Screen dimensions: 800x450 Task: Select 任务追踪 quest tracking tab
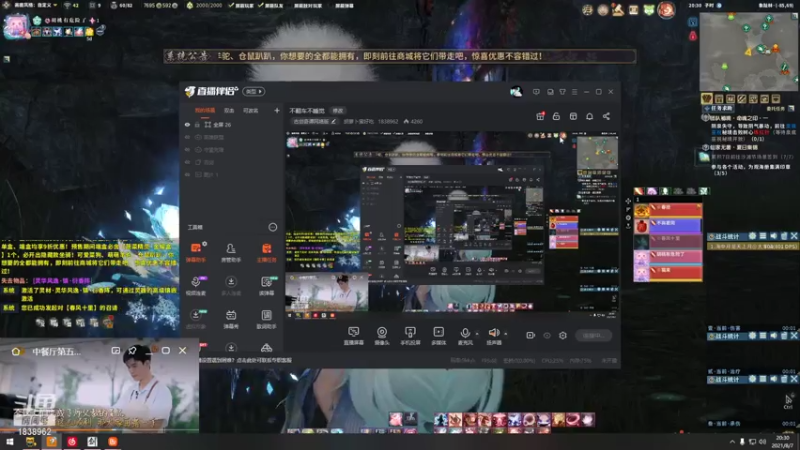click(719, 109)
